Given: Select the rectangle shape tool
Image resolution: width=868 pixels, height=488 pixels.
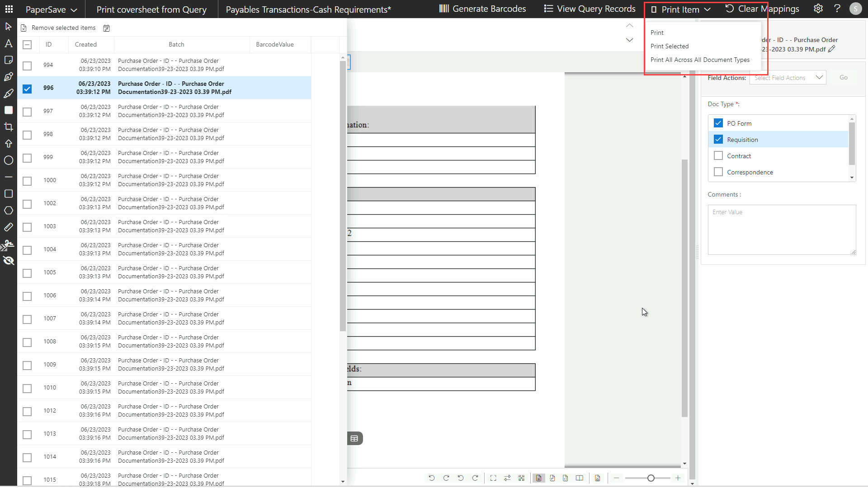Looking at the screenshot, I should pyautogui.click(x=8, y=194).
